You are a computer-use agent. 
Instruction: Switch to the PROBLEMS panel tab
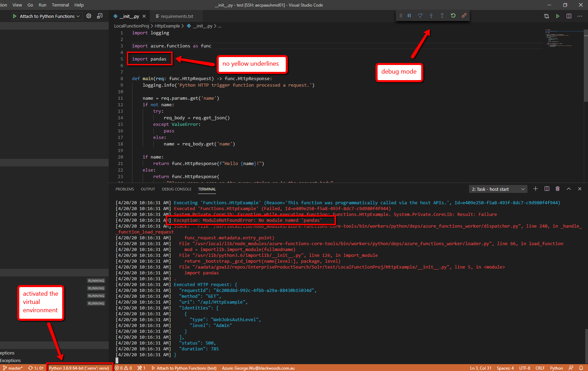125,189
